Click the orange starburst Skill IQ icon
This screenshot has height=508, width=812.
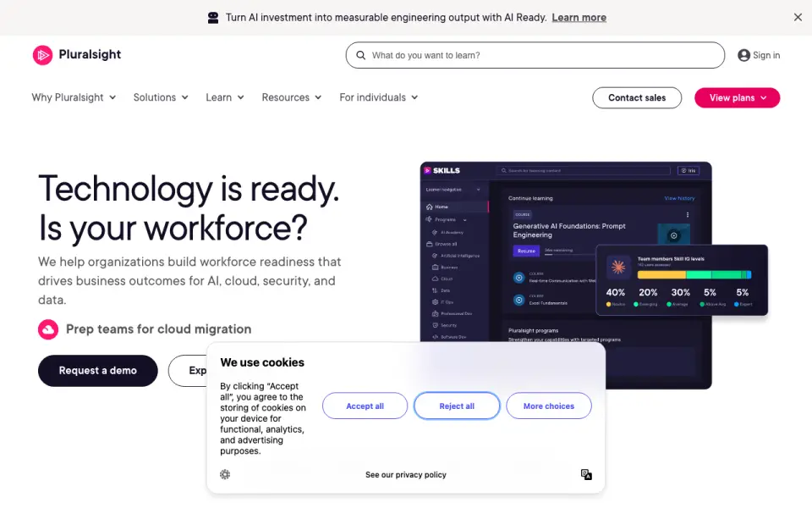coord(617,267)
